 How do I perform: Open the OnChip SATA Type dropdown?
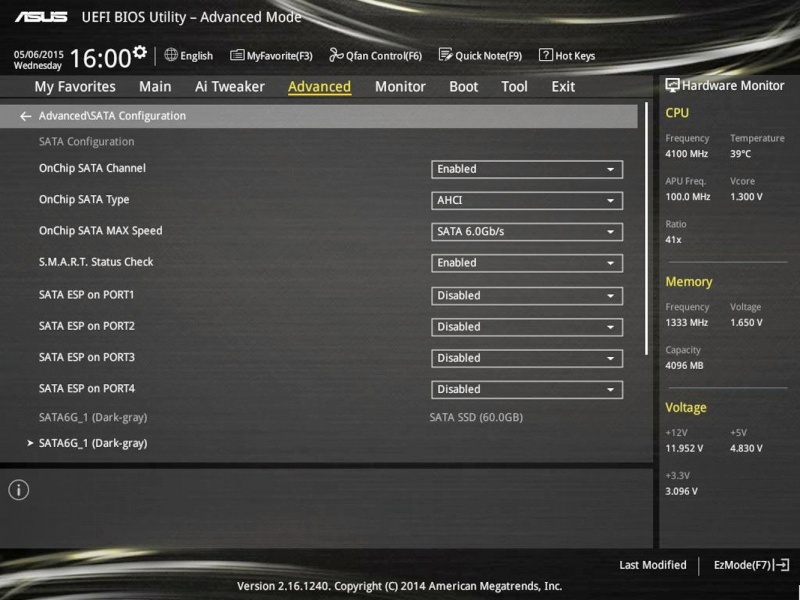tap(527, 201)
